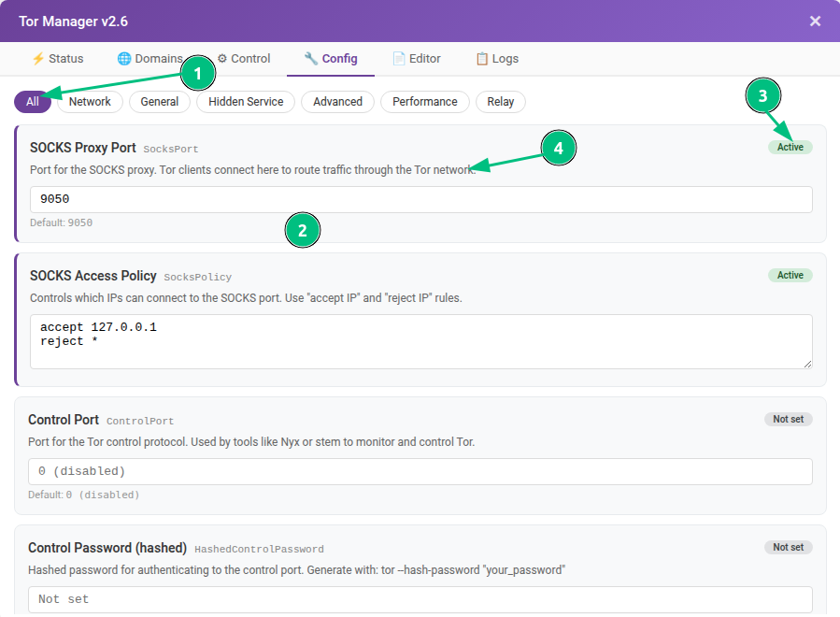Filter settings by Performance
The width and height of the screenshot is (840, 617).
[425, 102]
